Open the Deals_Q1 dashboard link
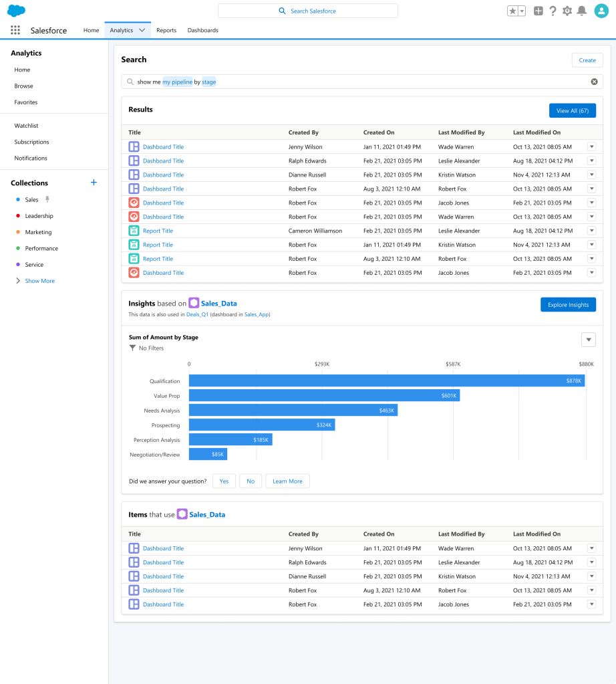Screen dimensions: 616x684 197,314
